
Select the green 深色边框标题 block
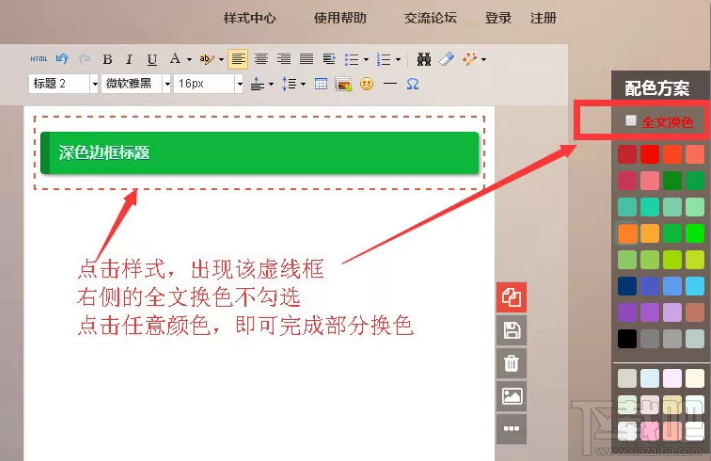pyautogui.click(x=260, y=153)
